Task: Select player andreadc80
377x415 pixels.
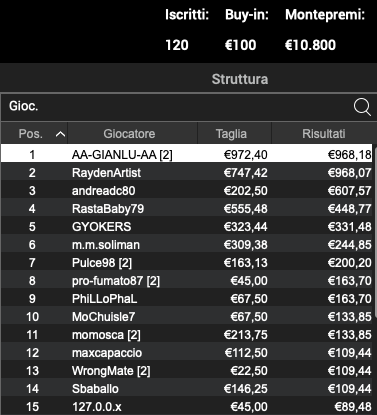Action: 187,190
